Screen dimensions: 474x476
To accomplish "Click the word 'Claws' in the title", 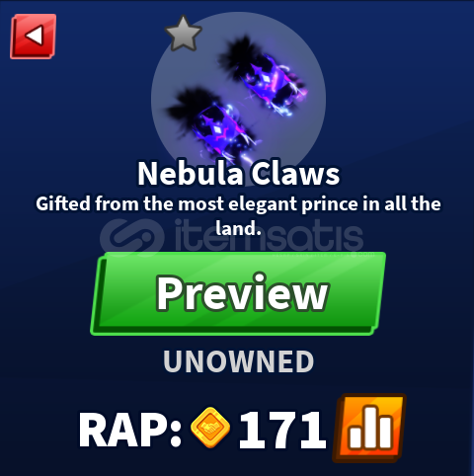I will 295,174.
